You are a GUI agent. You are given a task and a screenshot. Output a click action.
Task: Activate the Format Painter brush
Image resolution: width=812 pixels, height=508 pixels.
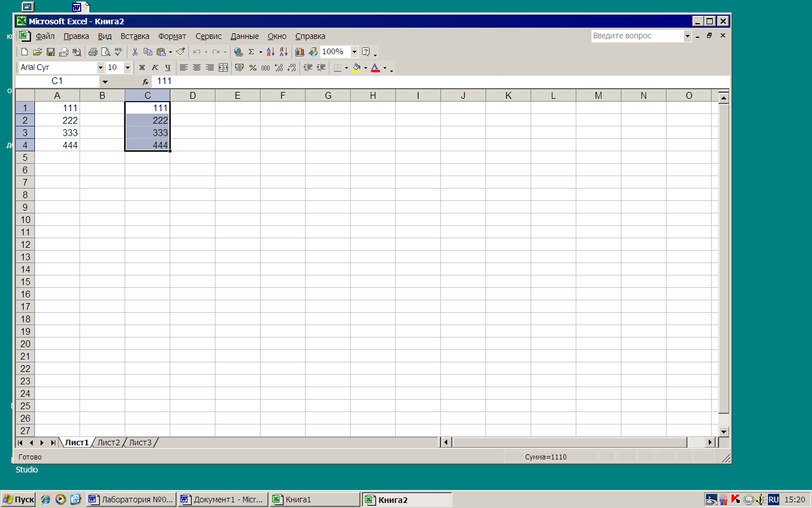coord(180,52)
